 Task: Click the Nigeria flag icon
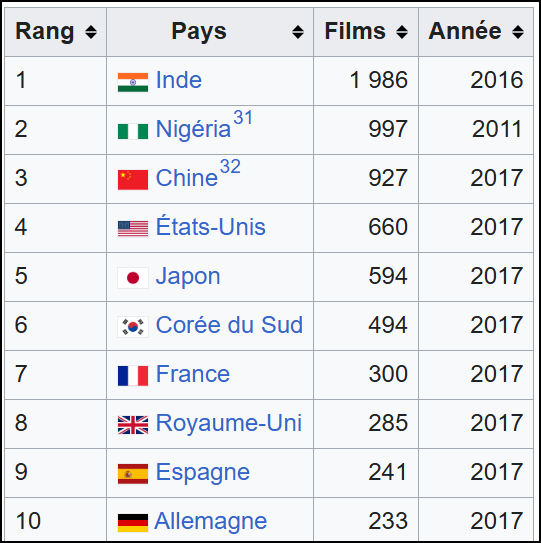click(133, 131)
